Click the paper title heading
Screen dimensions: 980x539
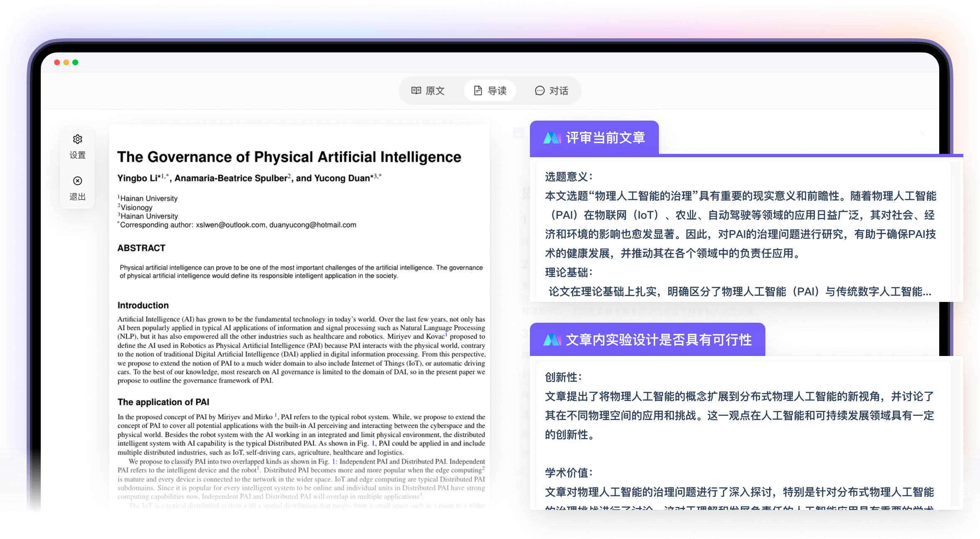[x=289, y=157]
